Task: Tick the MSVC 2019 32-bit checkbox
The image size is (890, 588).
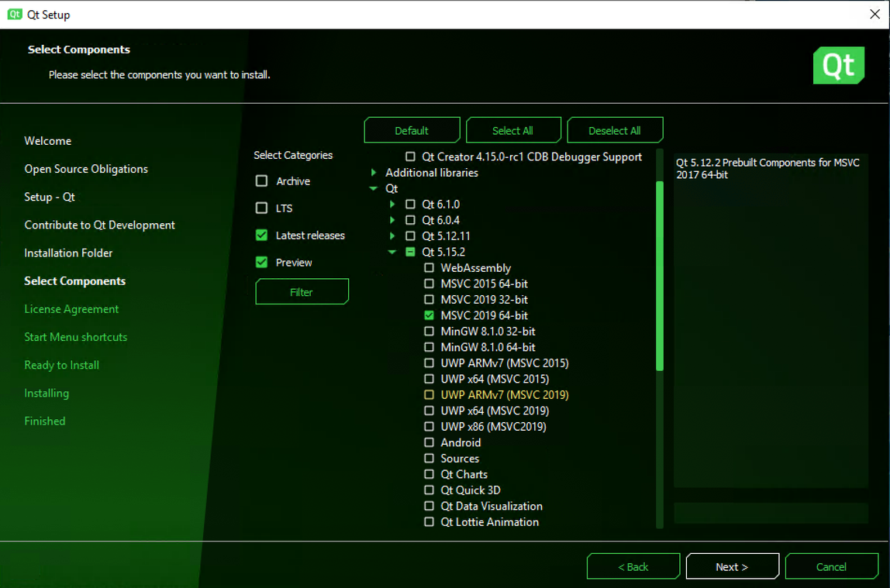Action: [x=429, y=299]
